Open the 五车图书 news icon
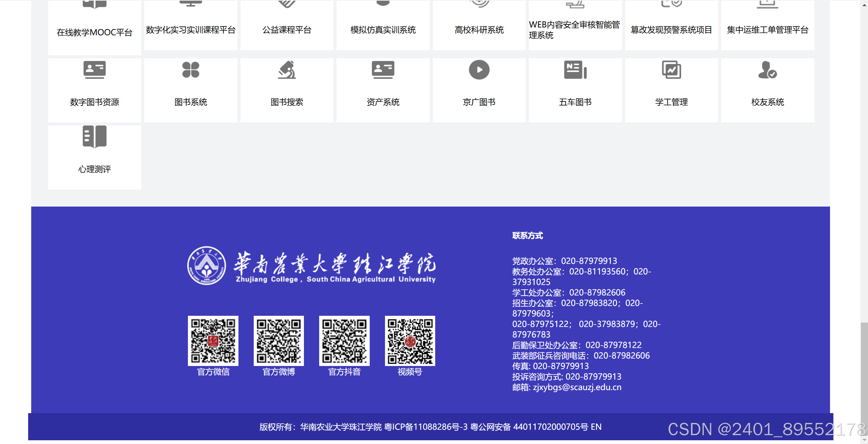The width and height of the screenshot is (868, 444). (x=575, y=70)
